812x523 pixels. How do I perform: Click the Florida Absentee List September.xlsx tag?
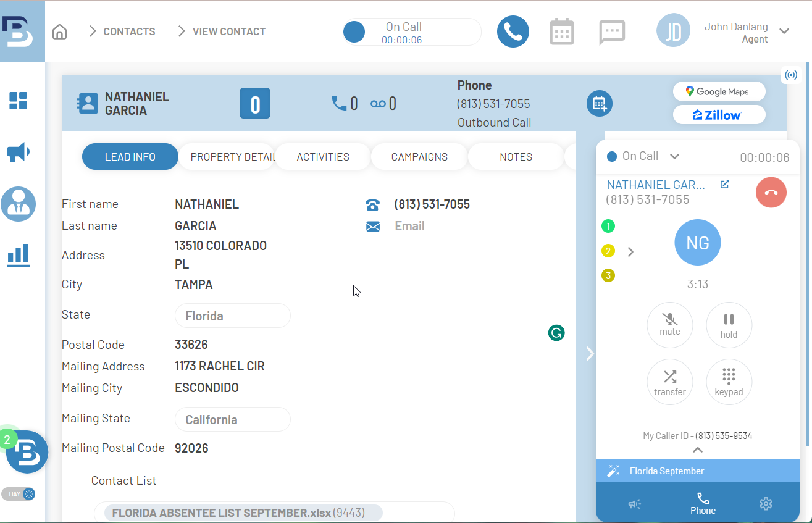(x=243, y=513)
